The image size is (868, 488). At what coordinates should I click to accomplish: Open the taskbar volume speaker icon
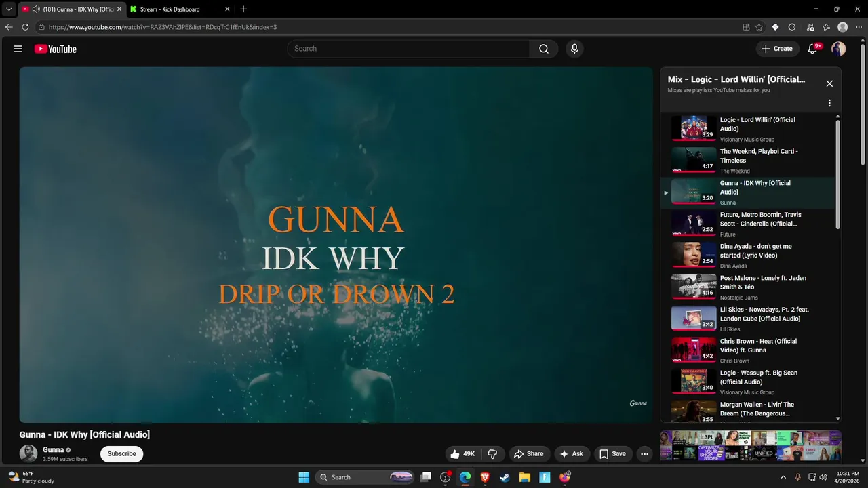823,477
